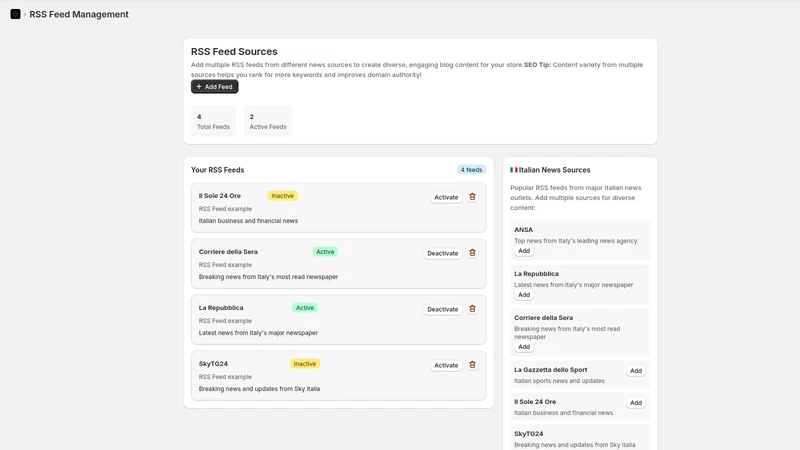Delete the La Repubblica feed
800x450 pixels.
[x=472, y=309]
